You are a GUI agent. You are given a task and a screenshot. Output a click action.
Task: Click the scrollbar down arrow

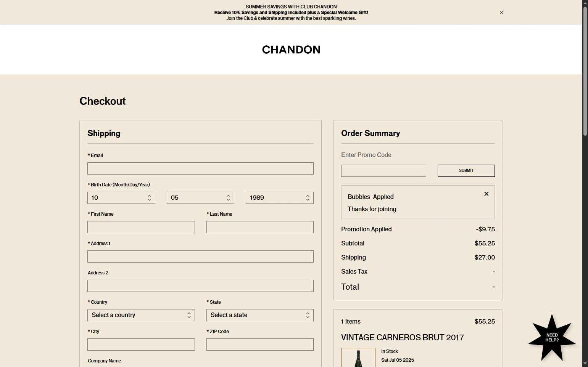(x=585, y=364)
